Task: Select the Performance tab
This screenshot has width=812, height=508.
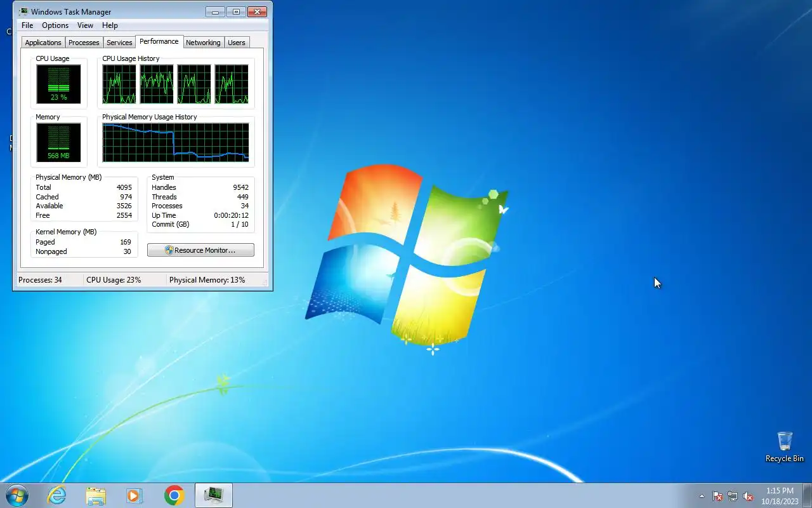Action: [159, 41]
